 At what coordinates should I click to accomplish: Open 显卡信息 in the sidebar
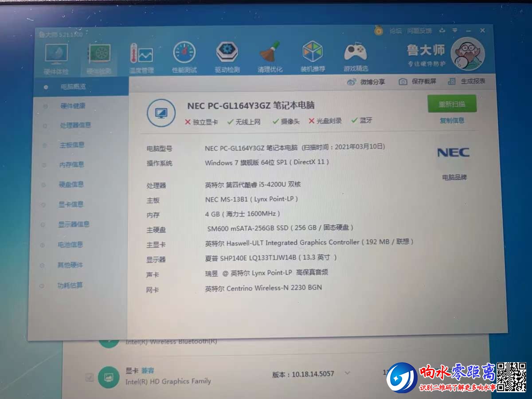tap(71, 204)
